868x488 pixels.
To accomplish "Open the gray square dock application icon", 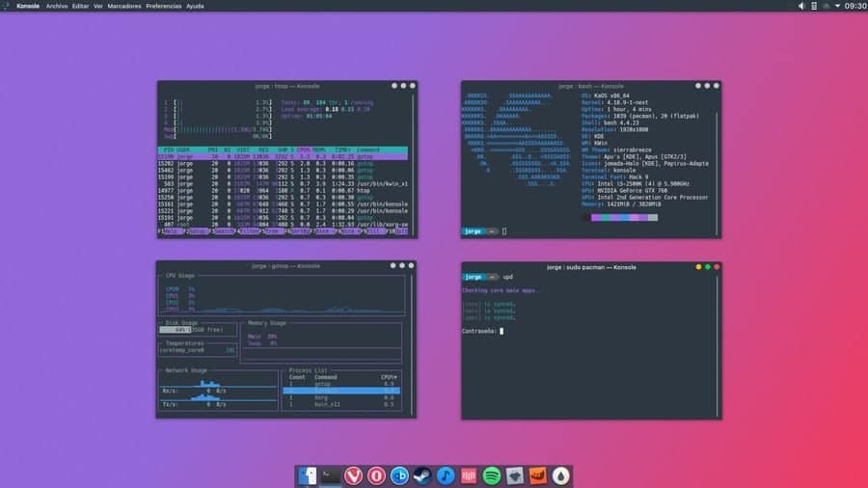I will 515,475.
